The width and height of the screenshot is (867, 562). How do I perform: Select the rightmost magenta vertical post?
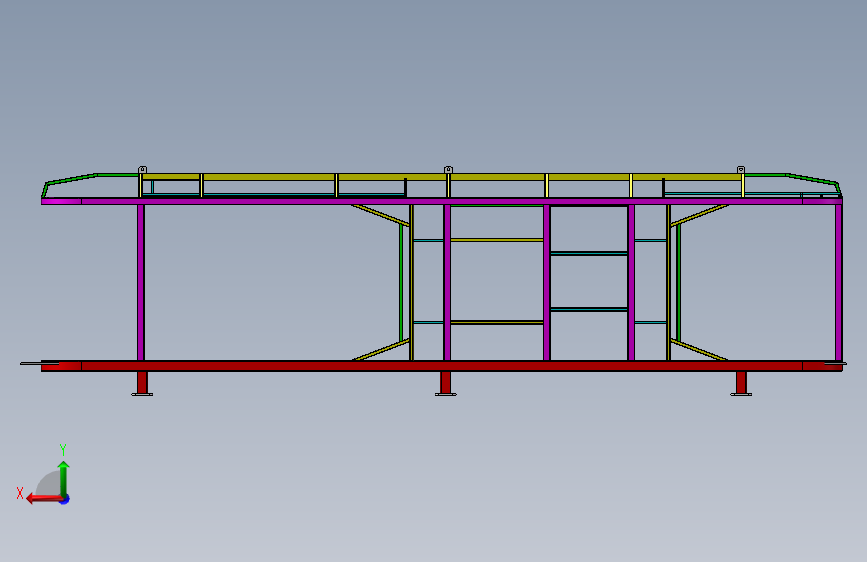coord(839,283)
